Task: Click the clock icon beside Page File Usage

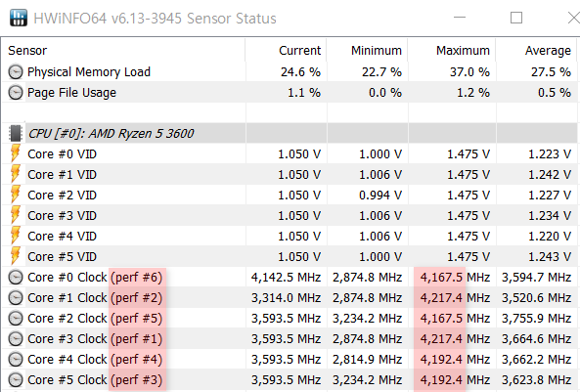Action: click(x=16, y=93)
